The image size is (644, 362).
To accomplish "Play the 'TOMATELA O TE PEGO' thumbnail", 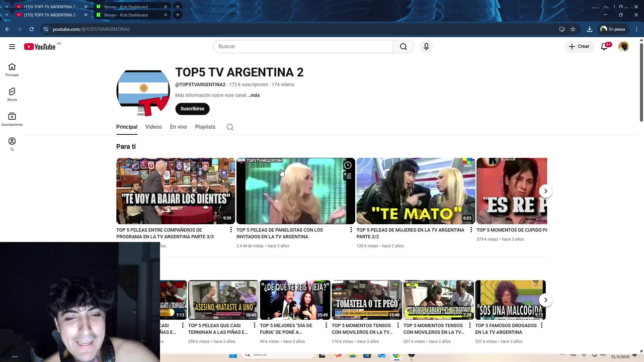I will click(x=367, y=300).
